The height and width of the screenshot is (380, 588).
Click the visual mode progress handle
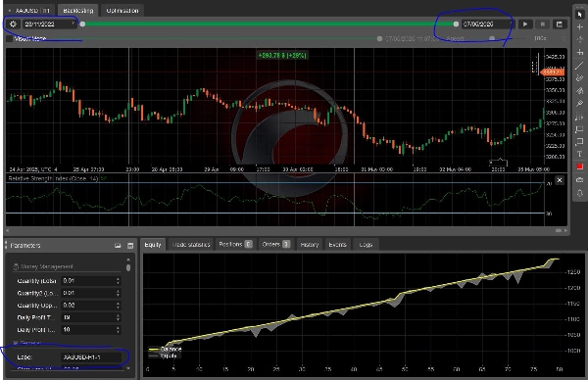tap(379, 38)
